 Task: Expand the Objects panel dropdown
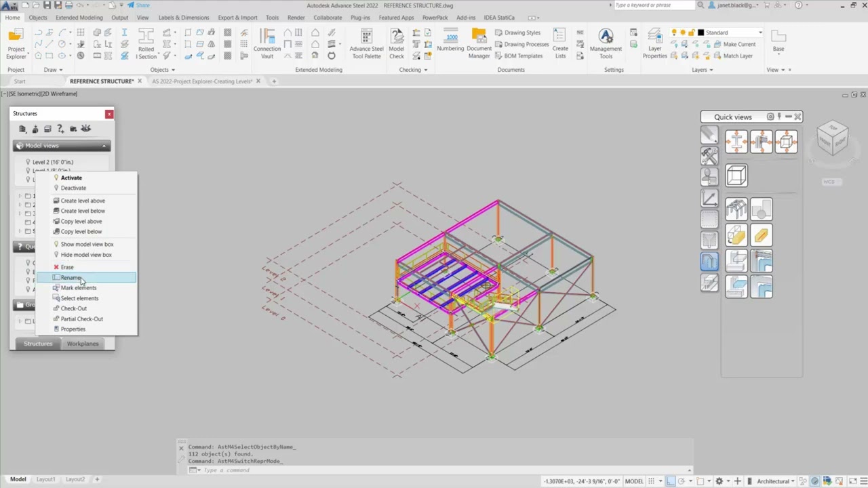[x=163, y=70]
